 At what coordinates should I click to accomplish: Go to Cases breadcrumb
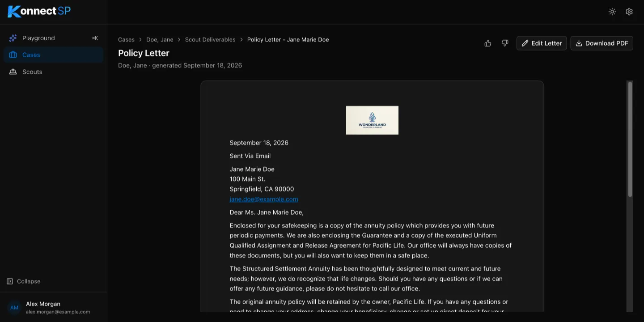(126, 40)
